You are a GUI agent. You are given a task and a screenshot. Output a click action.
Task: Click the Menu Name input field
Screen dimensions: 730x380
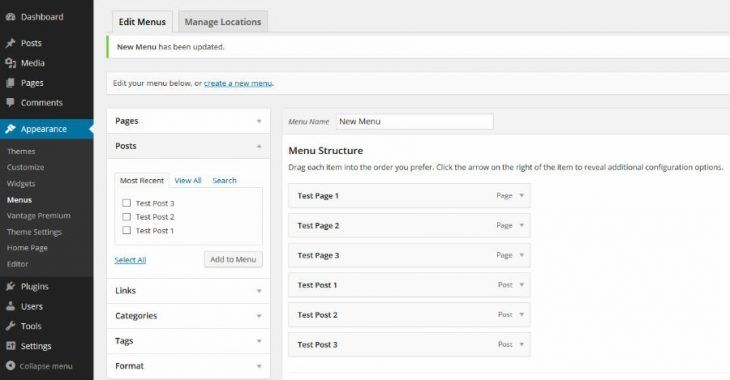tap(414, 122)
